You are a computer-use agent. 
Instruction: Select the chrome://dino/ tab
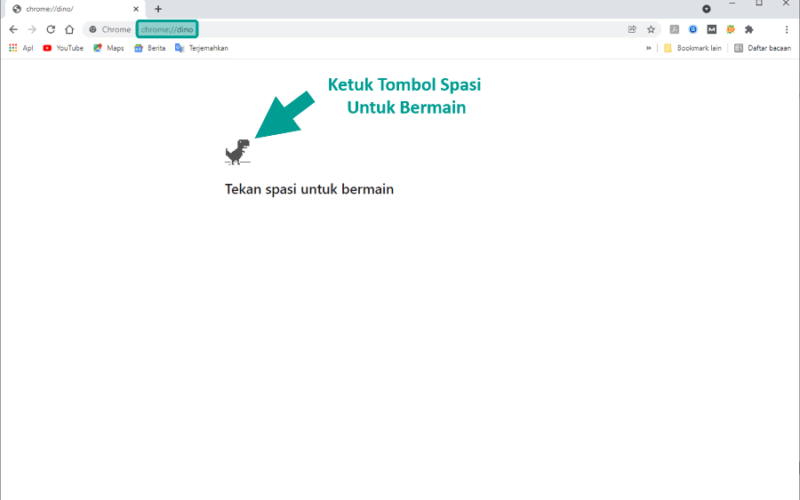[74, 9]
